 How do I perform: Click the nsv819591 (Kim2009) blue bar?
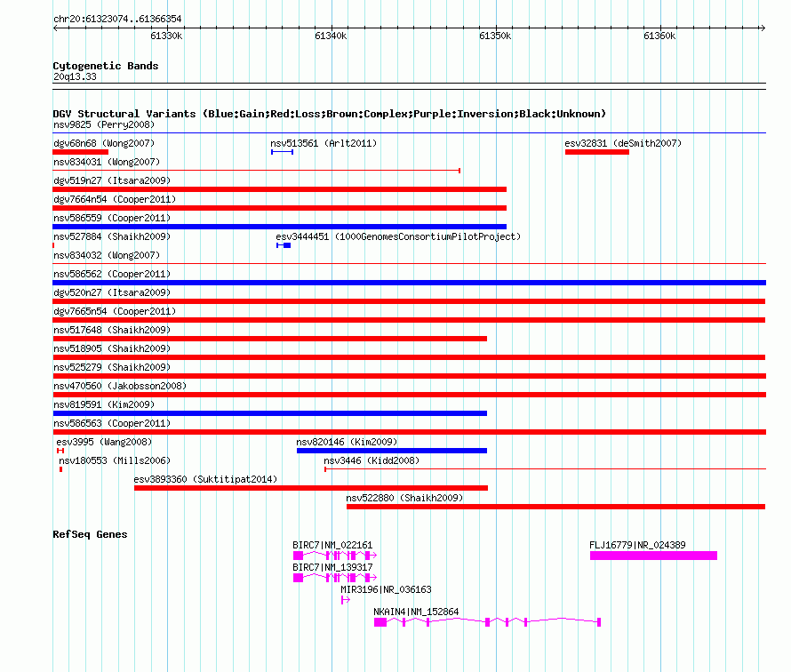[x=270, y=413]
